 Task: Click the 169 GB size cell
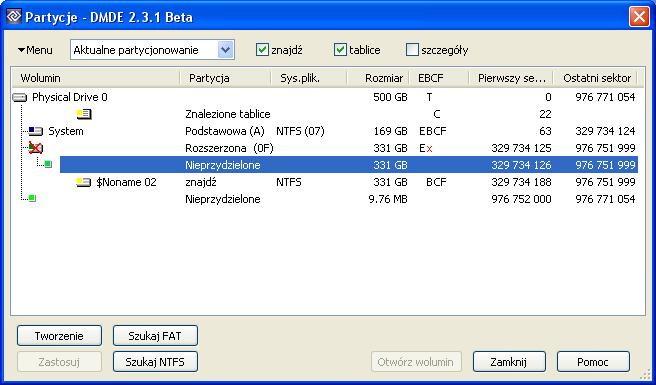391,131
